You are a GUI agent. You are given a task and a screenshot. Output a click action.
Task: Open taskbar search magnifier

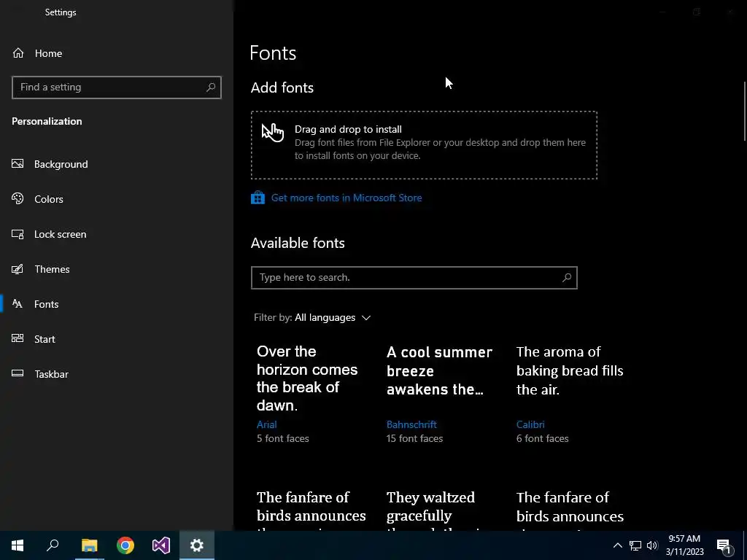point(53,545)
